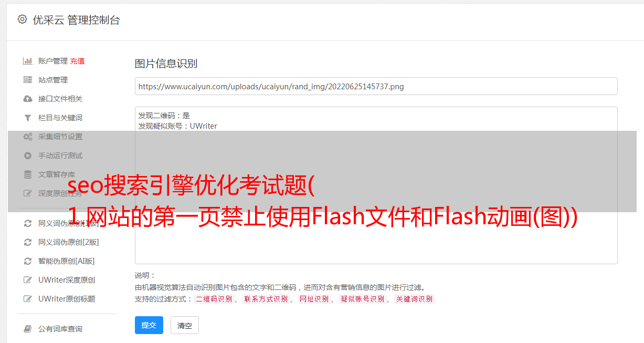644x343 pixels.
Task: Click the 二维码识别 filter tag
Action: tap(214, 299)
